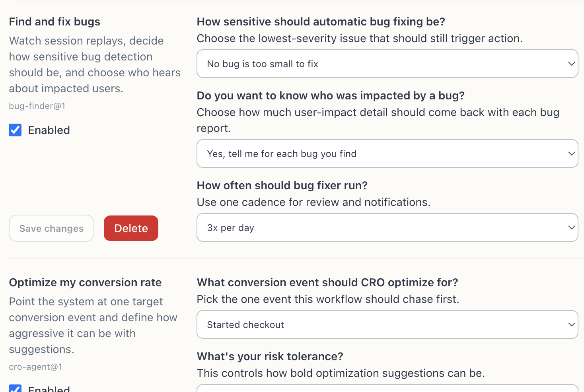Screen dimensions: 584x392
Task: Click the Optimize my conversion rate heading
Action: tap(85, 283)
